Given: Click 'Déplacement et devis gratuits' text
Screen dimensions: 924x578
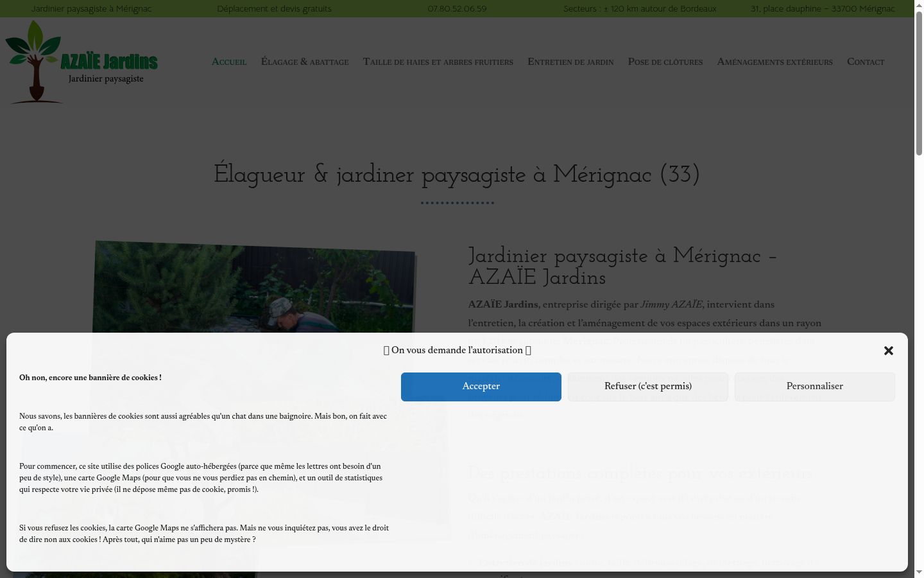Looking at the screenshot, I should pos(275,9).
